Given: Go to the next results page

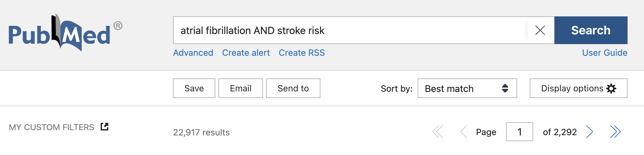Looking at the screenshot, I should coord(590,132).
